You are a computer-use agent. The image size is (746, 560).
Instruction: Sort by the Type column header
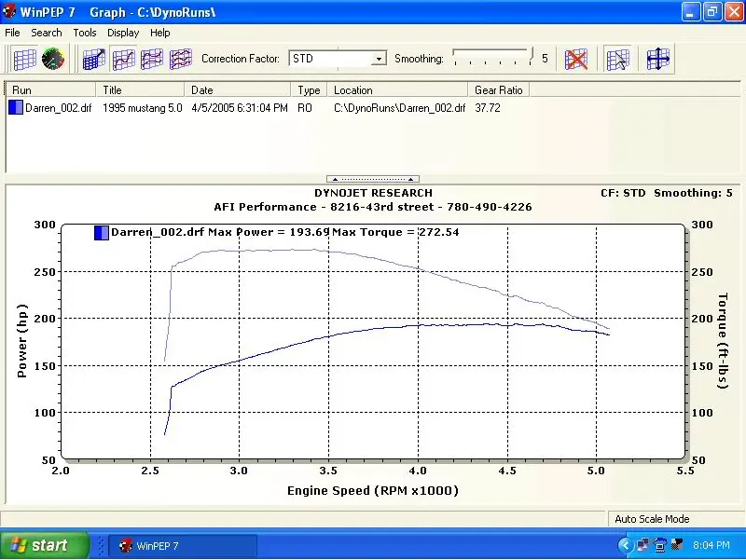coord(309,89)
